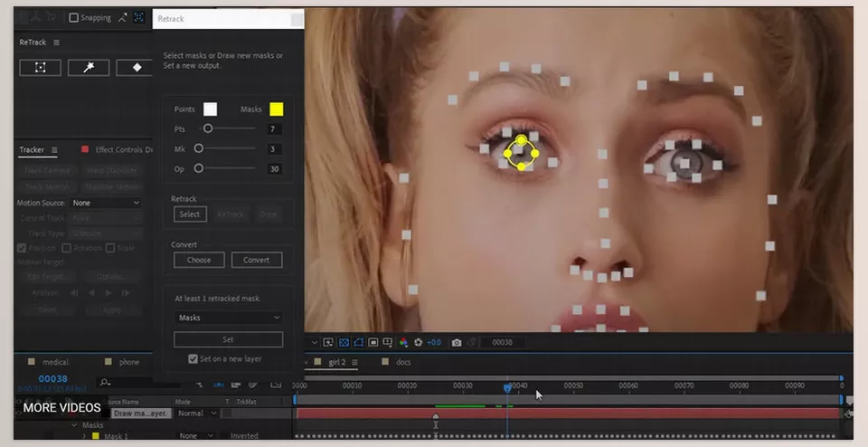Click the +0.0 exposure value
868x447 pixels.
(x=434, y=342)
